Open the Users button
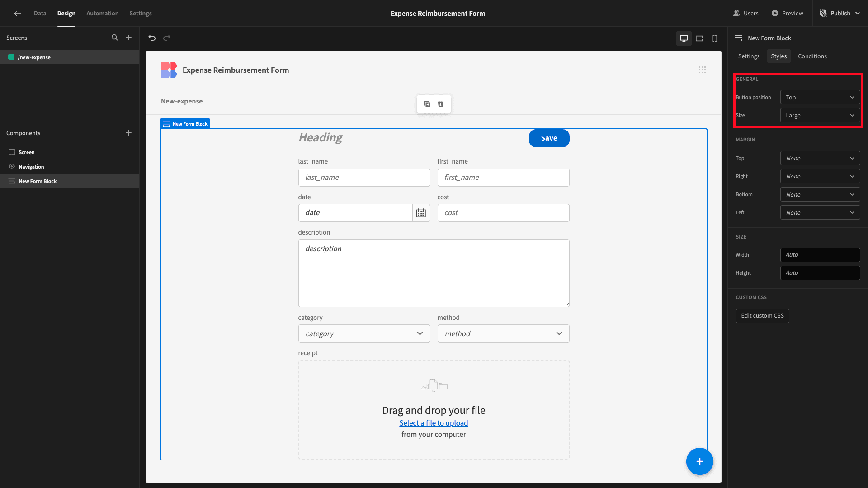Viewport: 868px width, 488px height. [746, 13]
